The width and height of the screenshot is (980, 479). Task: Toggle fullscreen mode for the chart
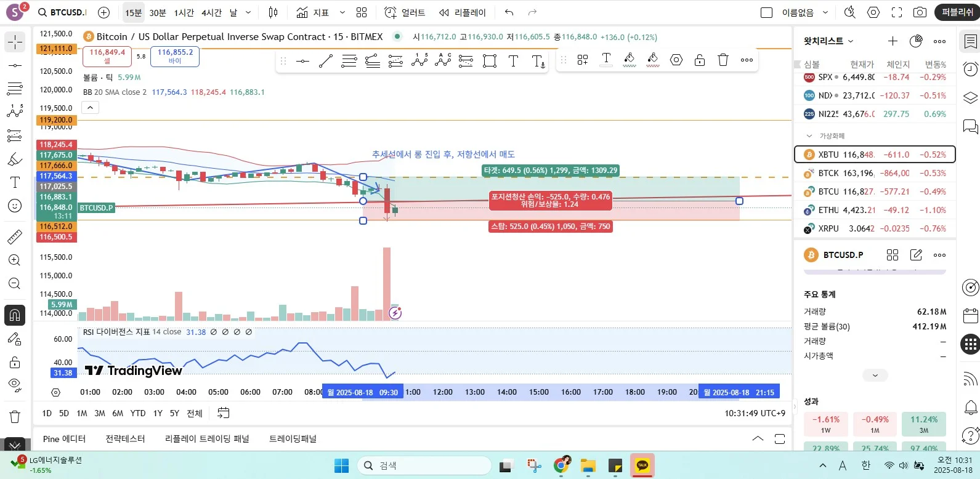[x=897, y=12]
